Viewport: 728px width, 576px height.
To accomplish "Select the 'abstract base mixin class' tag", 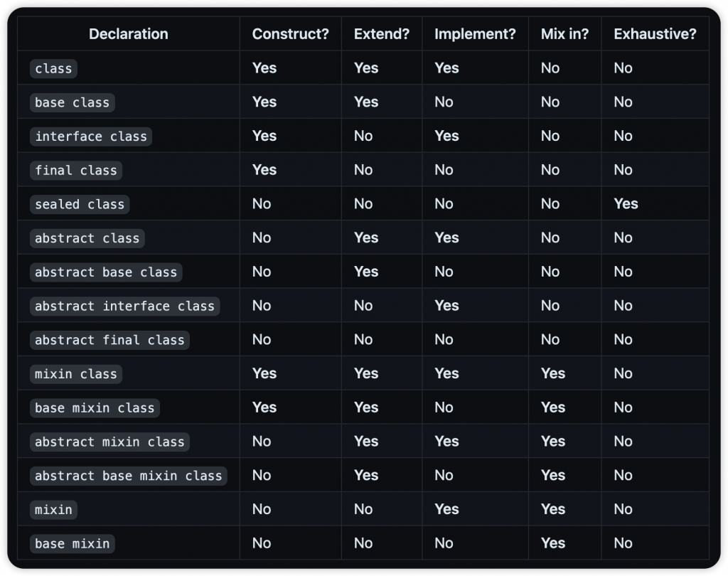I will [129, 476].
